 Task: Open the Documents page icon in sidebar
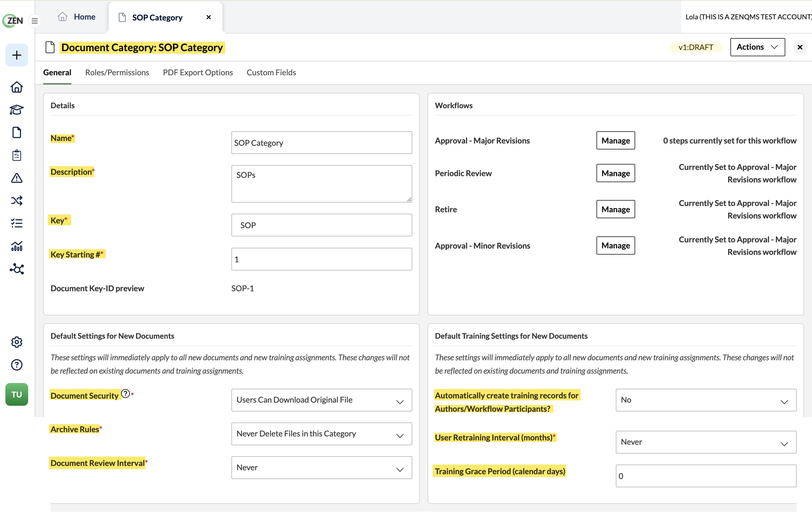point(16,132)
